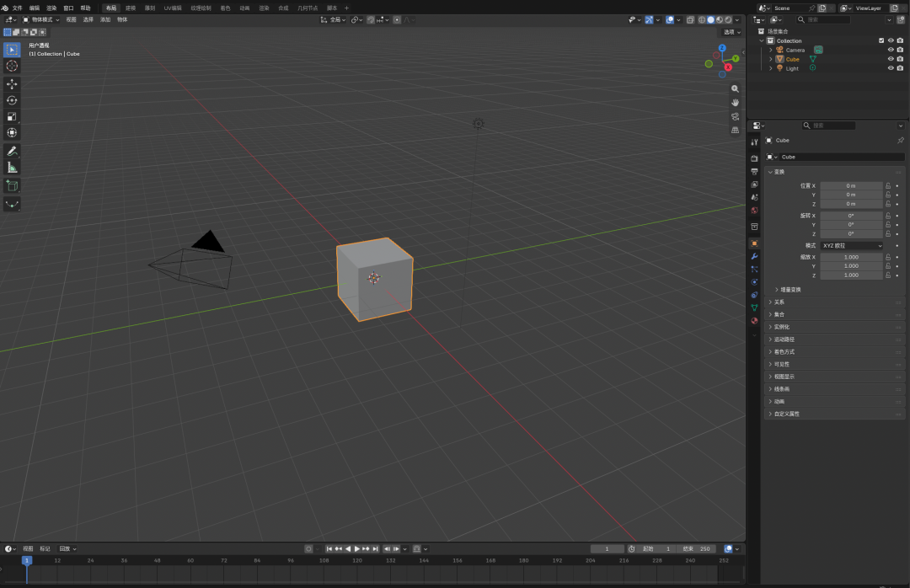This screenshot has width=910, height=588.
Task: Select the Scale tool
Action: click(12, 116)
